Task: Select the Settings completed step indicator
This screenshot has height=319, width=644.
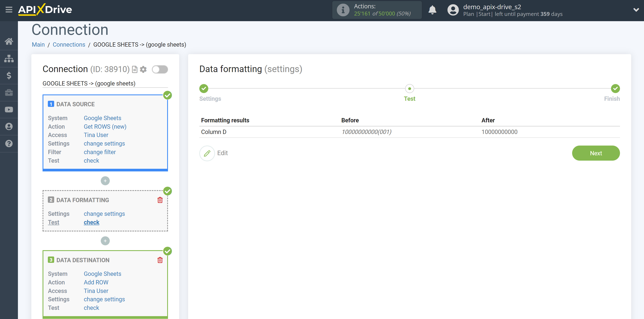Action: coord(204,88)
